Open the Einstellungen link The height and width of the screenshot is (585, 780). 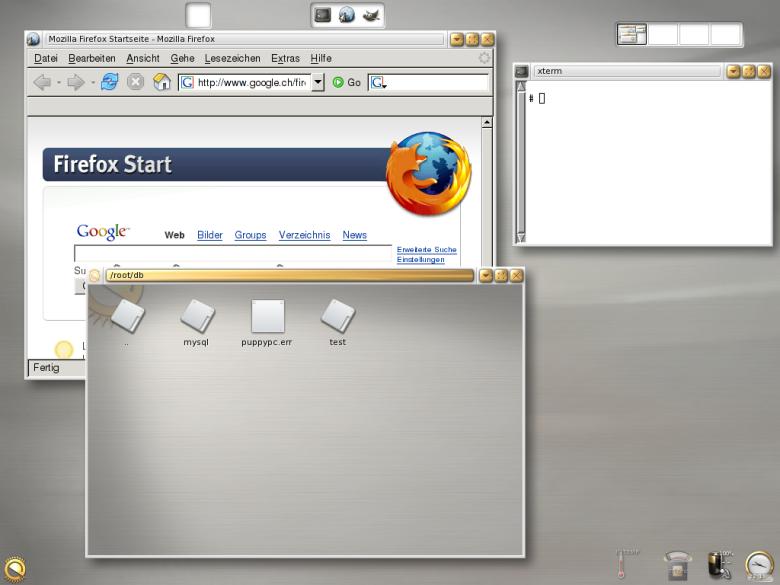pyautogui.click(x=421, y=259)
